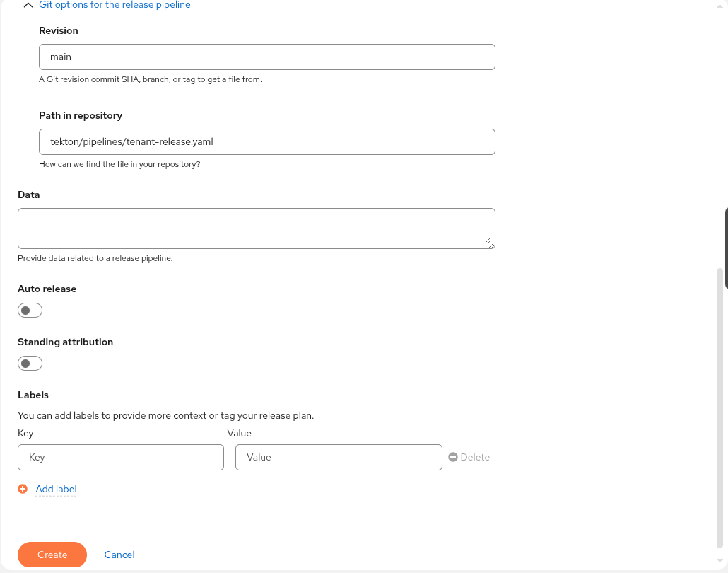
Task: Collapse Git options for the release pipeline chevron
Action: (x=28, y=5)
